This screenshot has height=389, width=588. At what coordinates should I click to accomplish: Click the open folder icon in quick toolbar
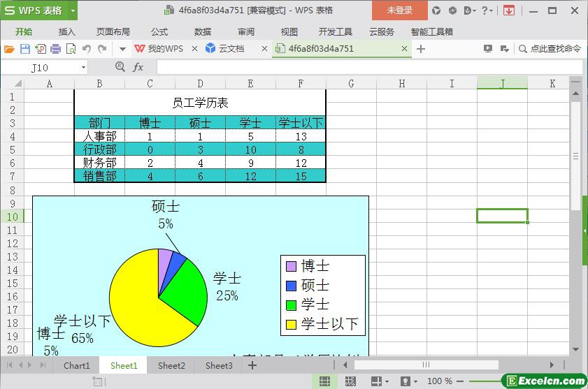click(9, 49)
